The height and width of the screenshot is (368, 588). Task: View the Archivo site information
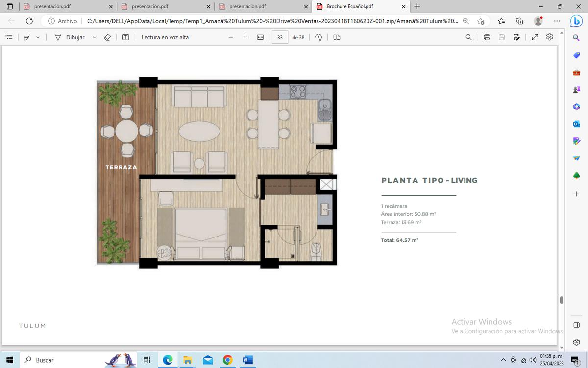(62, 21)
